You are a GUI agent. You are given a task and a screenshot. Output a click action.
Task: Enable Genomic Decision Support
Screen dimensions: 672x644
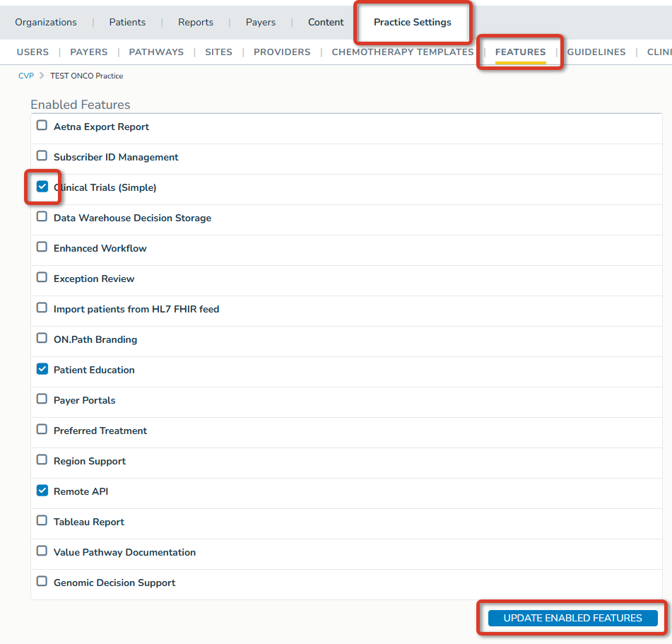click(42, 581)
